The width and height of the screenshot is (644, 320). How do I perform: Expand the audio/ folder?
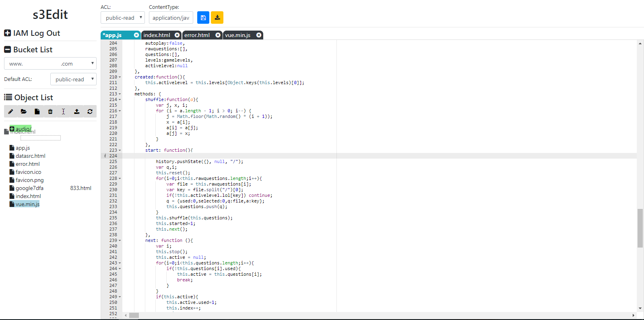click(x=12, y=129)
